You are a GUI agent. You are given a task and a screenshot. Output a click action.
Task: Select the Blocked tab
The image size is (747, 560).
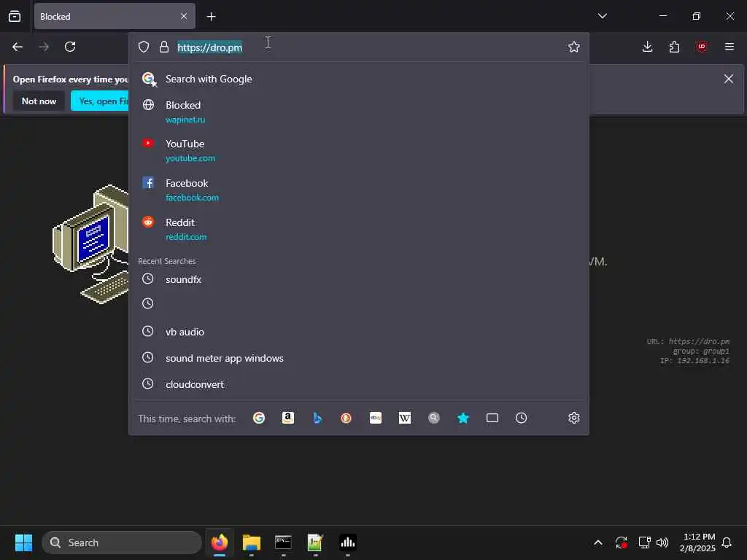[x=115, y=17]
